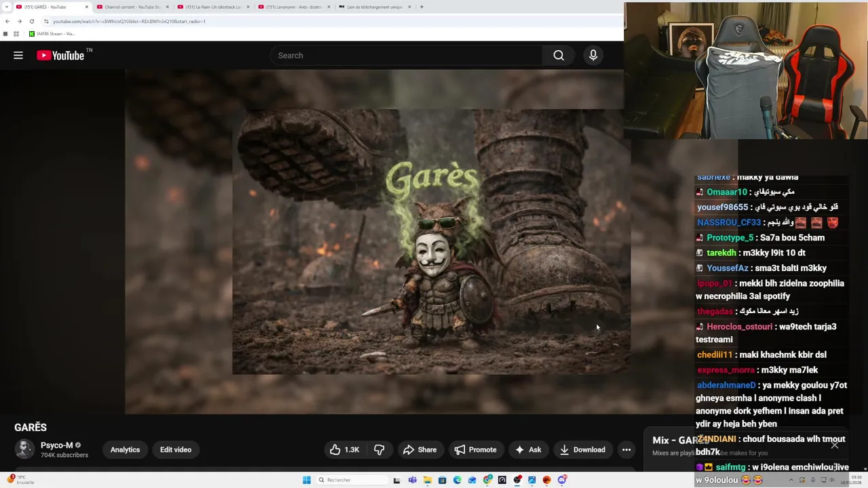The image size is (868, 488).
Task: Close the La-Nam-Uh disstrack tab
Action: 248,7
